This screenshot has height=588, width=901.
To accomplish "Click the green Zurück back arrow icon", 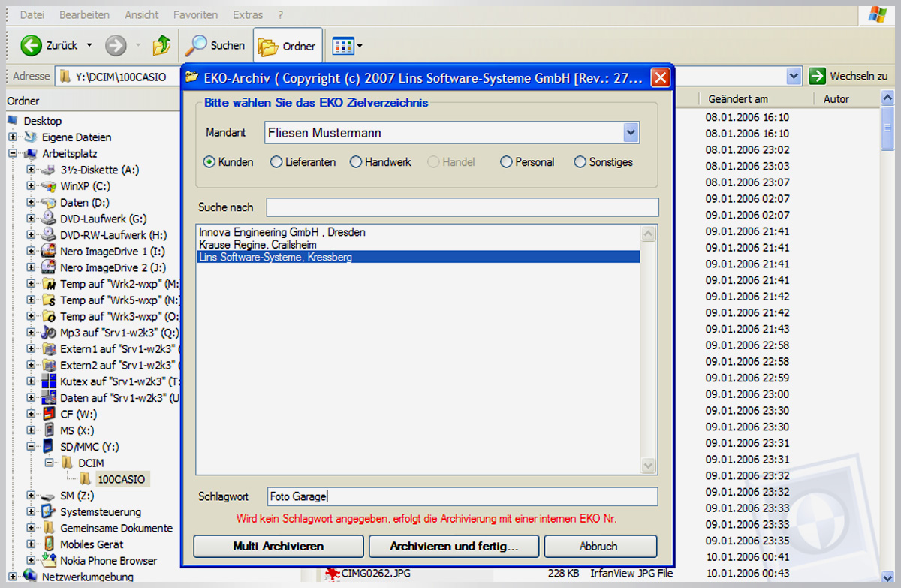I will click(31, 45).
